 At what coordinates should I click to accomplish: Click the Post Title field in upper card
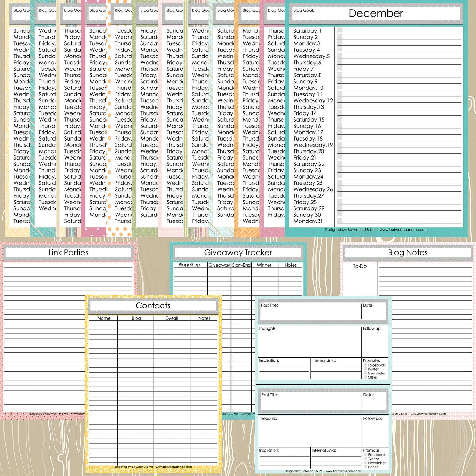click(x=311, y=311)
